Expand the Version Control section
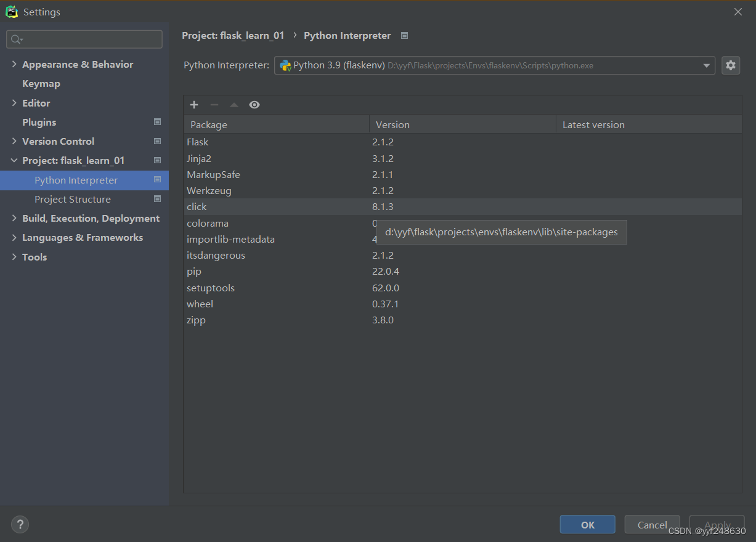This screenshot has height=542, width=756. pyautogui.click(x=14, y=141)
